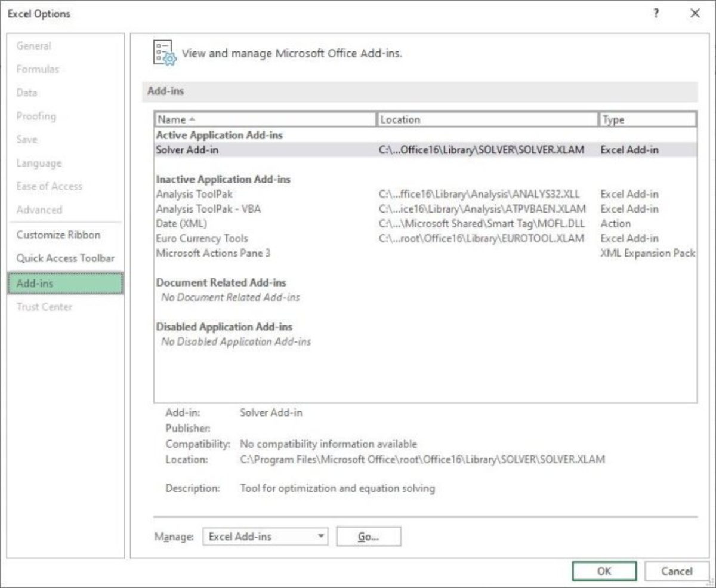Image resolution: width=716 pixels, height=588 pixels.
Task: Click the SOLVER.XLAM location cell in the list
Action: click(x=482, y=150)
